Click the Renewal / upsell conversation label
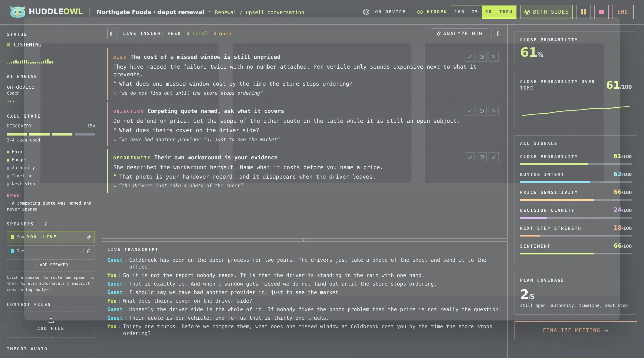Screen dimensions: 644x358 [259, 12]
